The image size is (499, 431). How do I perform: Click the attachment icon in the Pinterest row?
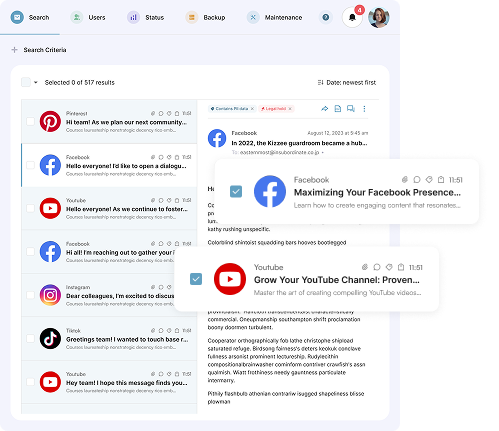pyautogui.click(x=153, y=113)
